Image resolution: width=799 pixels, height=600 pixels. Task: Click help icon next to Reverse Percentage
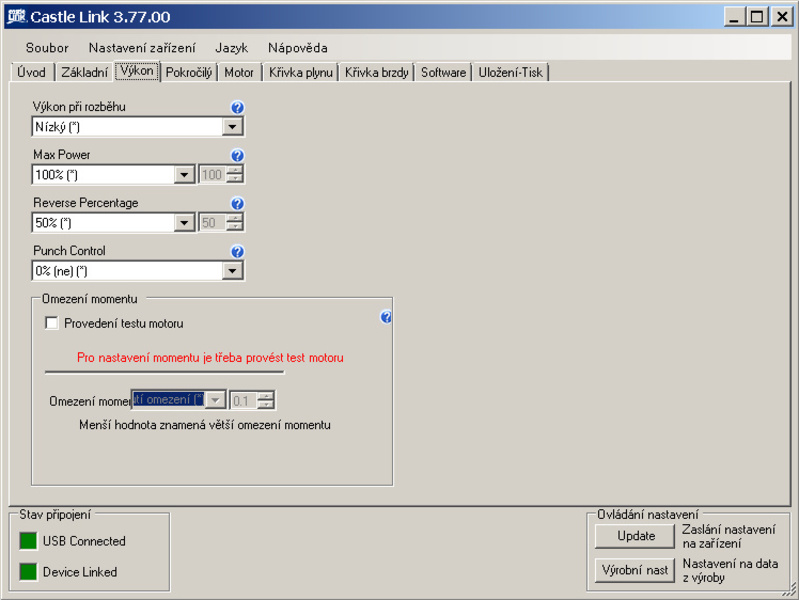pyautogui.click(x=237, y=204)
